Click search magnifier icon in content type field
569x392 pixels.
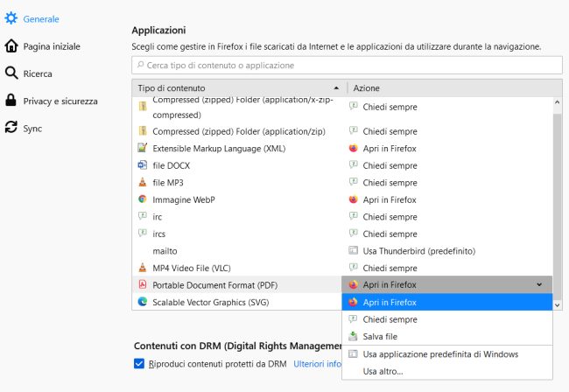pyautogui.click(x=140, y=65)
